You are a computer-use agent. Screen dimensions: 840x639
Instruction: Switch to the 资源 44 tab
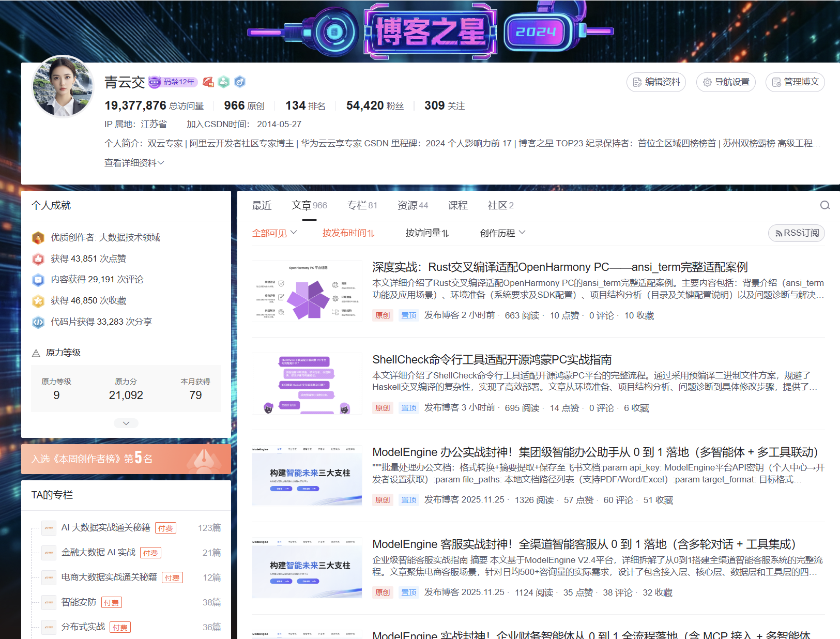pos(413,206)
